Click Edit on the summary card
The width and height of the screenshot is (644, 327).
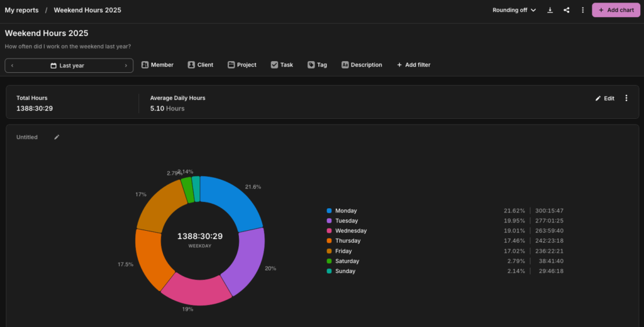click(605, 98)
